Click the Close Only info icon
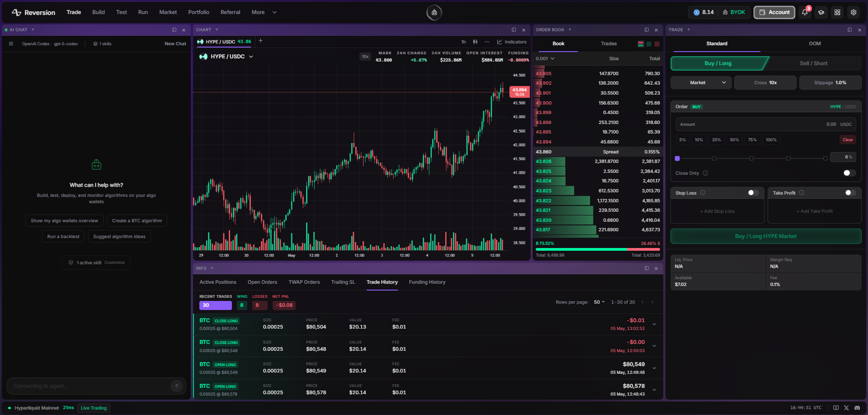The image size is (868, 415). pyautogui.click(x=705, y=173)
